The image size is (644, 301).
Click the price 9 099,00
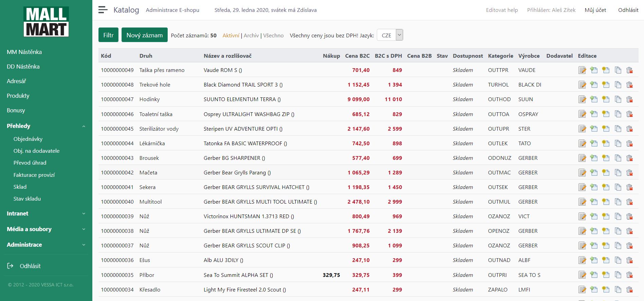coord(358,99)
